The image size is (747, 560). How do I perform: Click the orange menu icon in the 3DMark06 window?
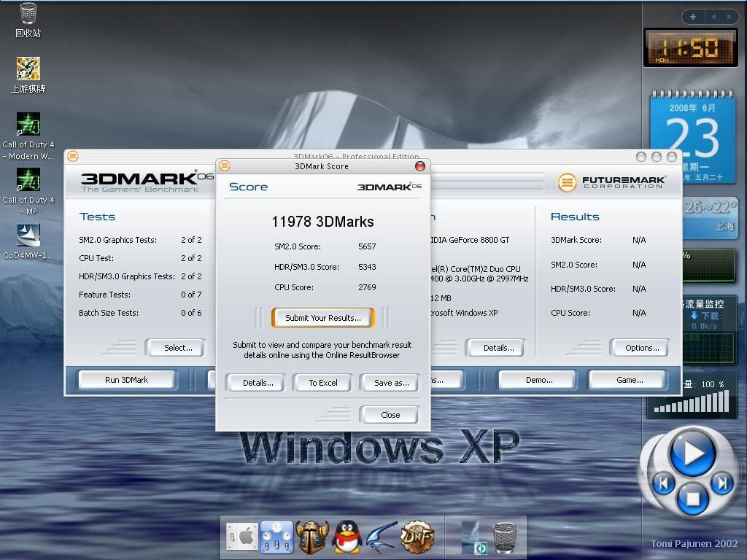[x=73, y=156]
